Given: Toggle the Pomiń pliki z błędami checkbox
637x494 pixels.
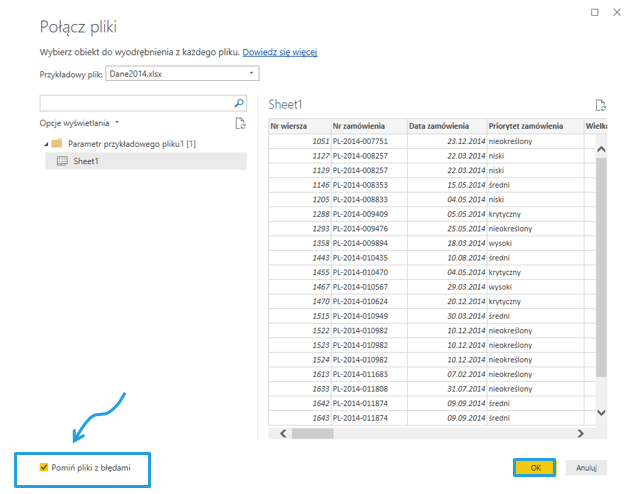Looking at the screenshot, I should pyautogui.click(x=43, y=467).
